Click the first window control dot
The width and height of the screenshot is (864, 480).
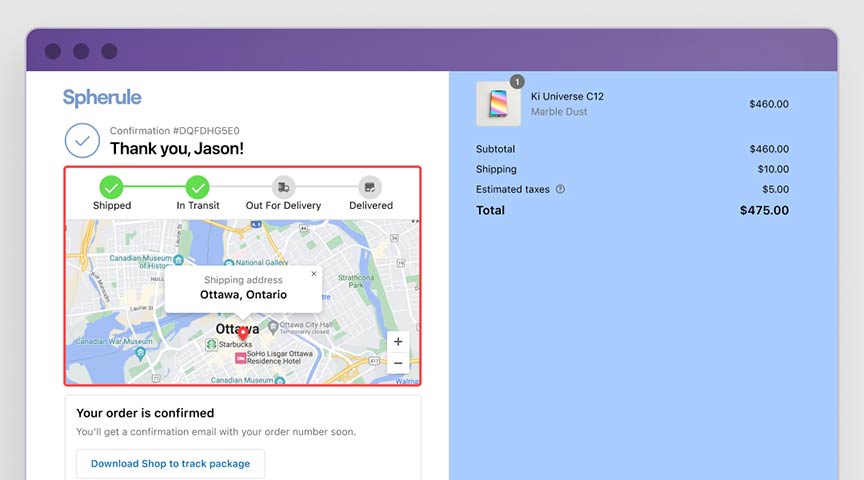click(53, 51)
